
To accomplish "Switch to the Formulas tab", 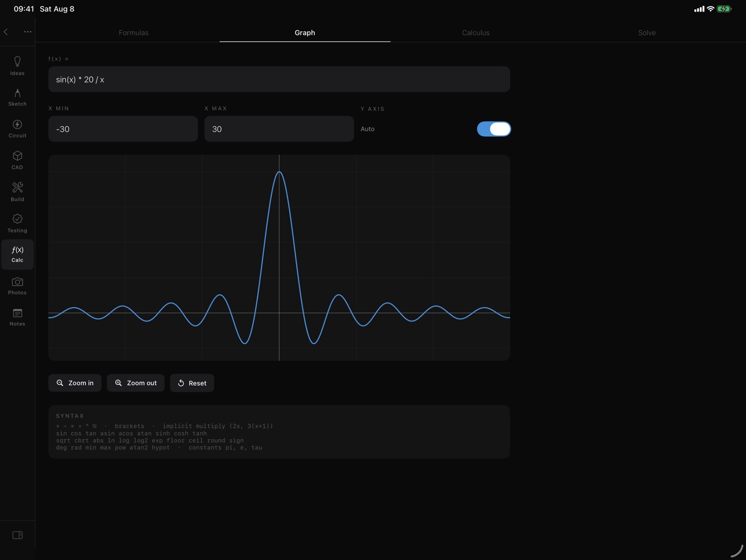I will tap(134, 33).
